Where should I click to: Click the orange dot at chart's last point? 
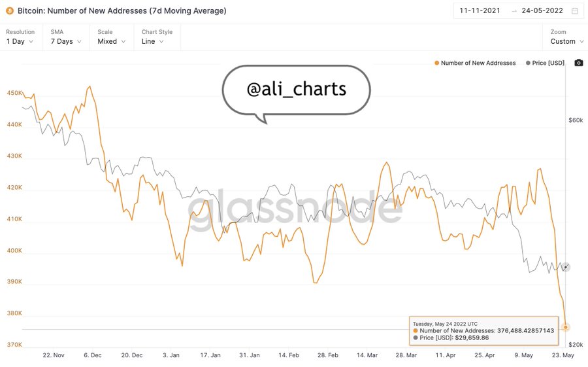565,327
